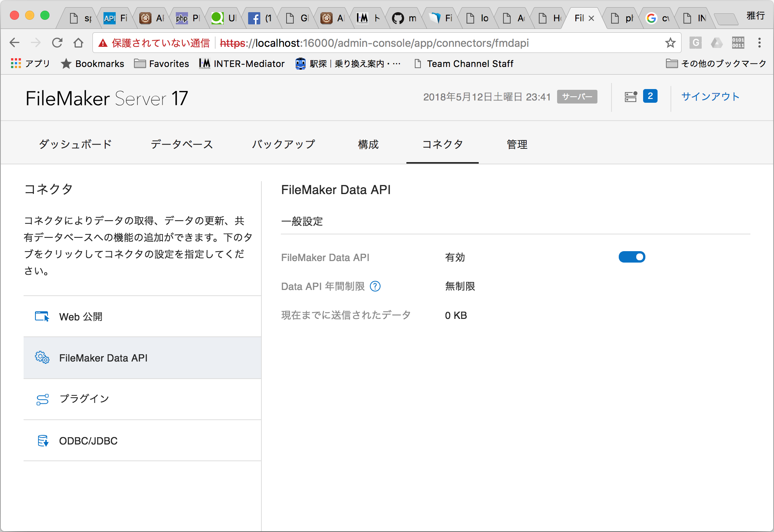Open the Bookmarks folder in bookmarks bar

pos(92,64)
